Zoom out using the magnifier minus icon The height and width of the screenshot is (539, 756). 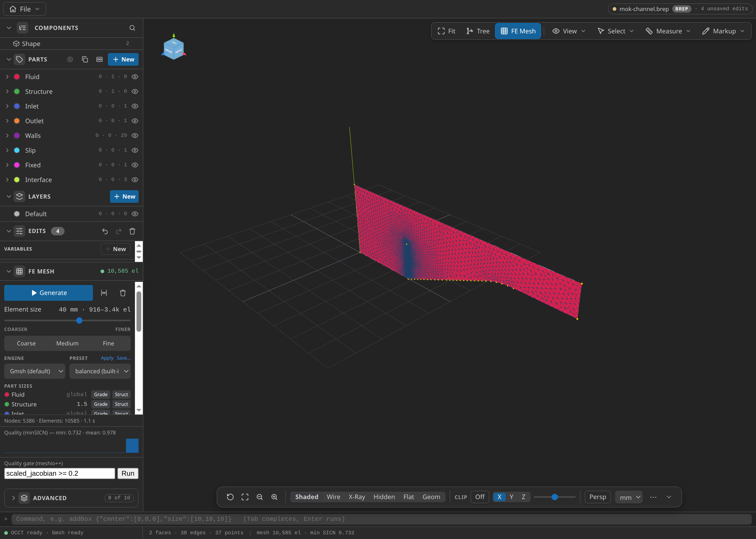click(x=260, y=497)
